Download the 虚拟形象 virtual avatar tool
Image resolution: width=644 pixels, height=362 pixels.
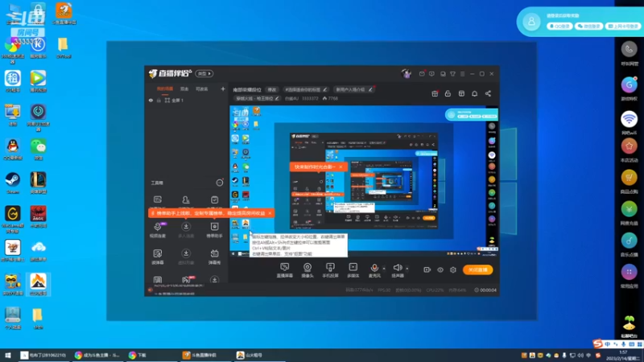pos(186,257)
